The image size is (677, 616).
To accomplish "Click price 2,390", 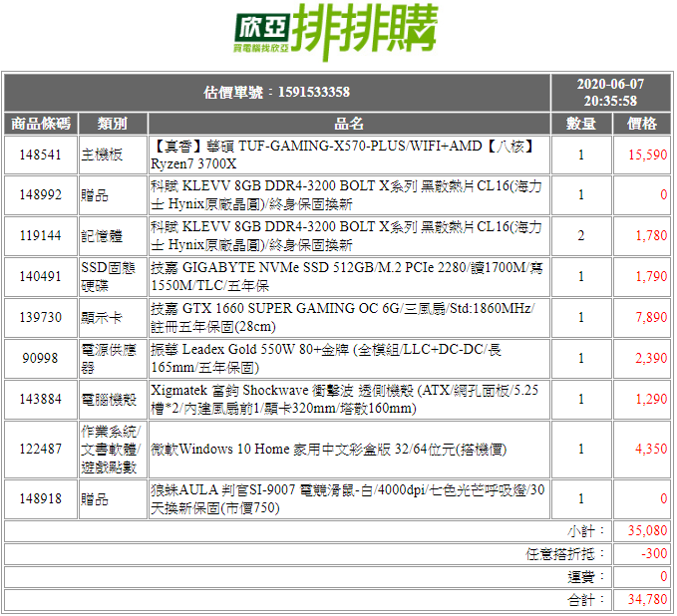I will coord(651,358).
